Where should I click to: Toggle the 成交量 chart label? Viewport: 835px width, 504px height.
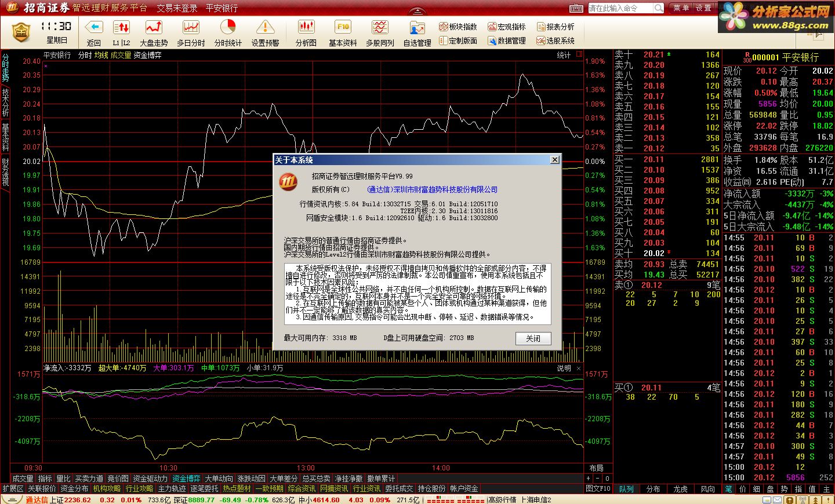pos(121,55)
